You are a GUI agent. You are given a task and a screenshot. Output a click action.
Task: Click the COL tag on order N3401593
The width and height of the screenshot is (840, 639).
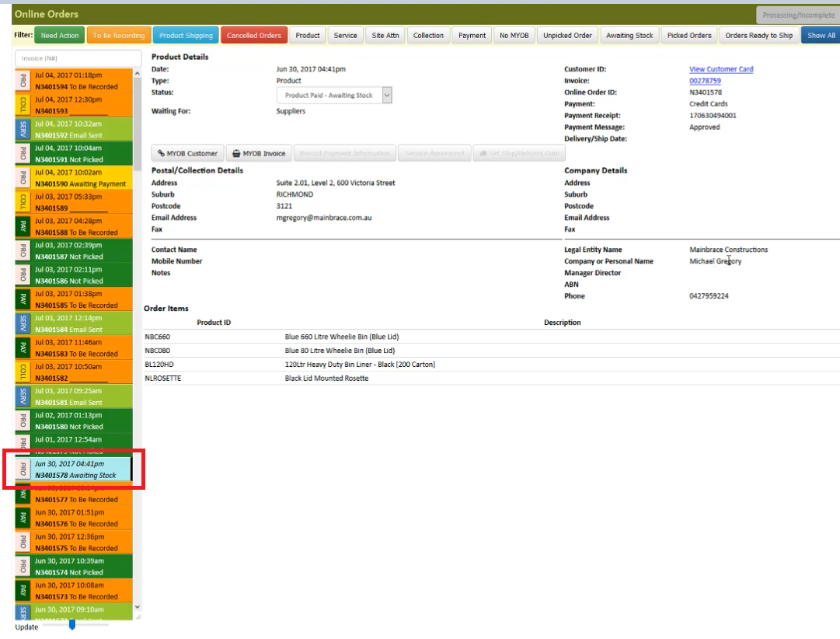pos(23,105)
